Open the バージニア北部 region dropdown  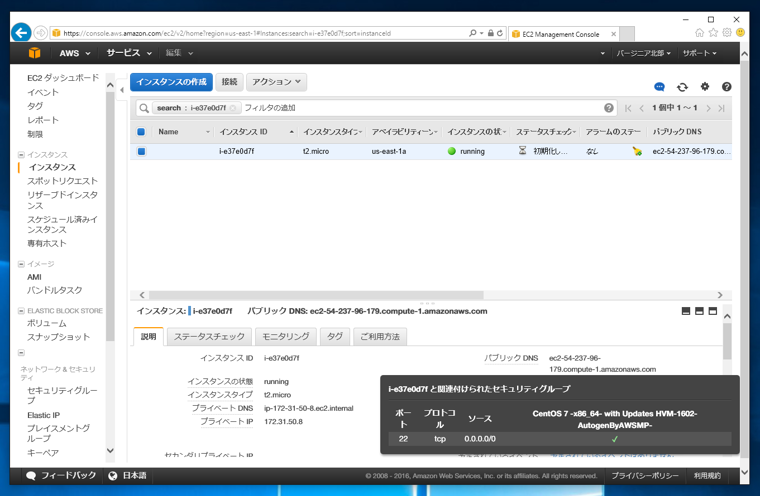tap(643, 53)
